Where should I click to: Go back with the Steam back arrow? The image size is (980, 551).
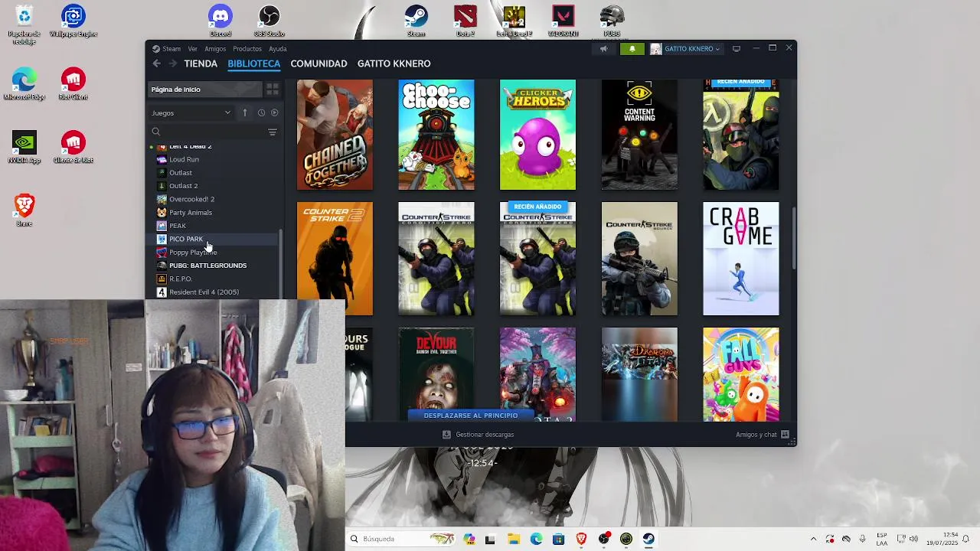(x=157, y=64)
